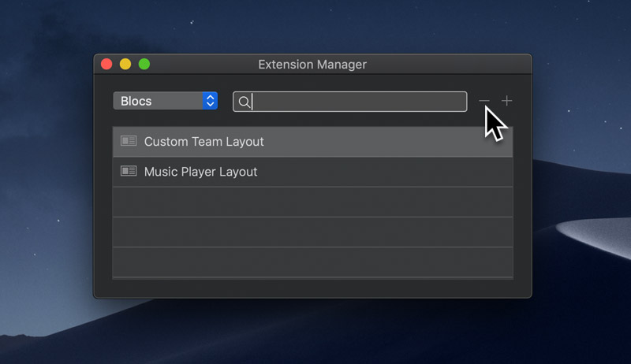Image resolution: width=631 pixels, height=364 pixels.
Task: Select the Music Player Layout row
Action: pos(312,172)
